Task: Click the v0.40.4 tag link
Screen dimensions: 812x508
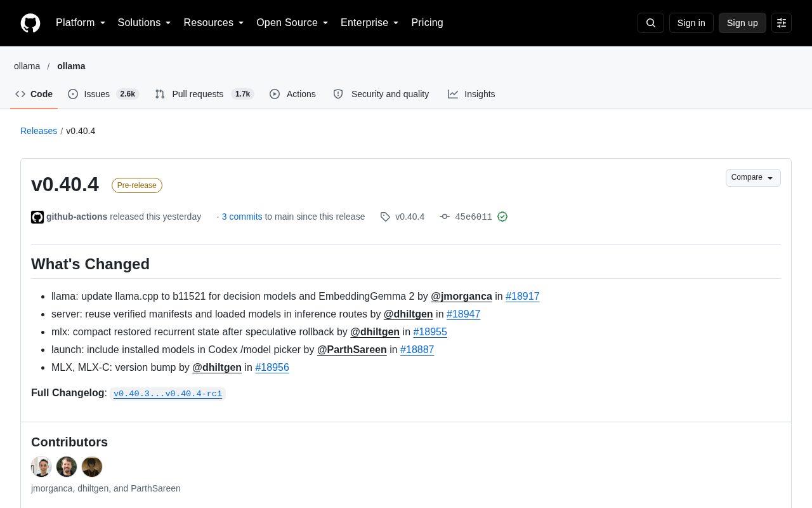Action: tap(410, 217)
